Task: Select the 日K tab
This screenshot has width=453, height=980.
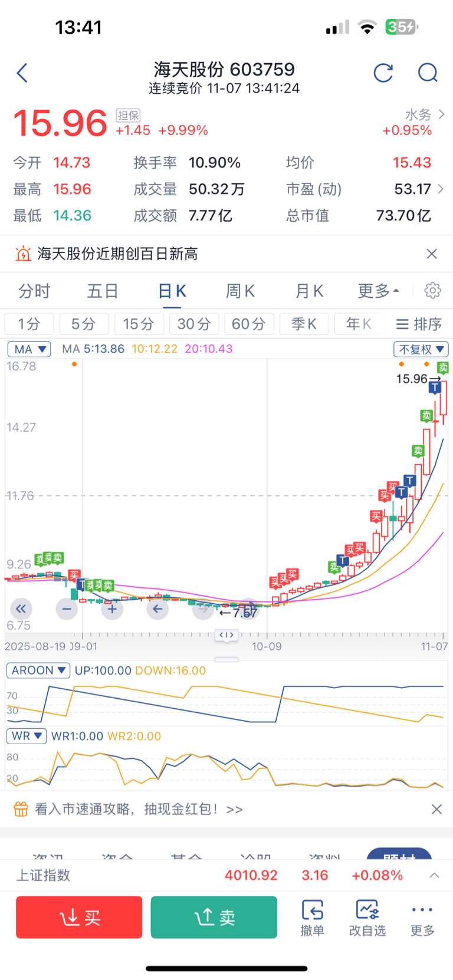Action: (172, 291)
